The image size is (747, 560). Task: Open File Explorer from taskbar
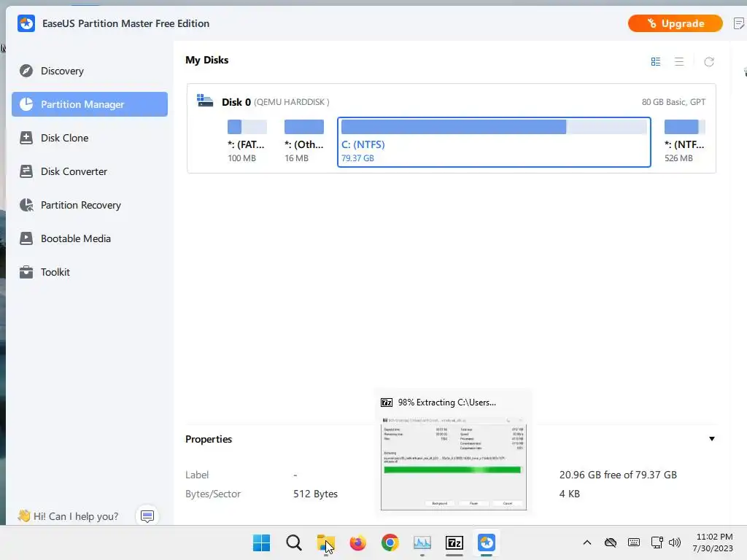(x=326, y=542)
